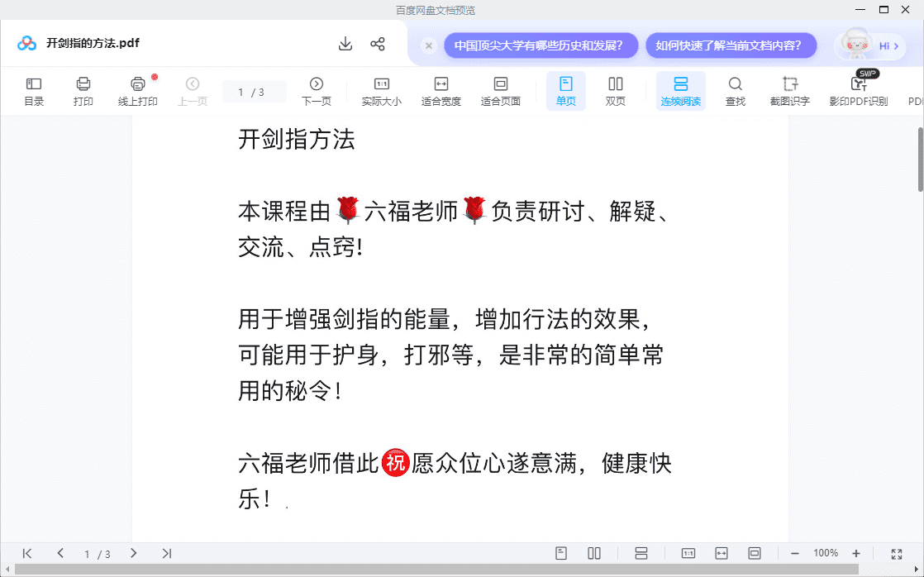Fit document with 适合宽度
Screen dimensions: 924x577
click(x=441, y=91)
